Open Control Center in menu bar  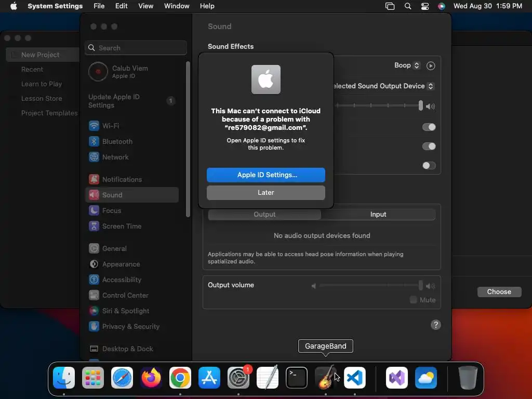[425, 6]
